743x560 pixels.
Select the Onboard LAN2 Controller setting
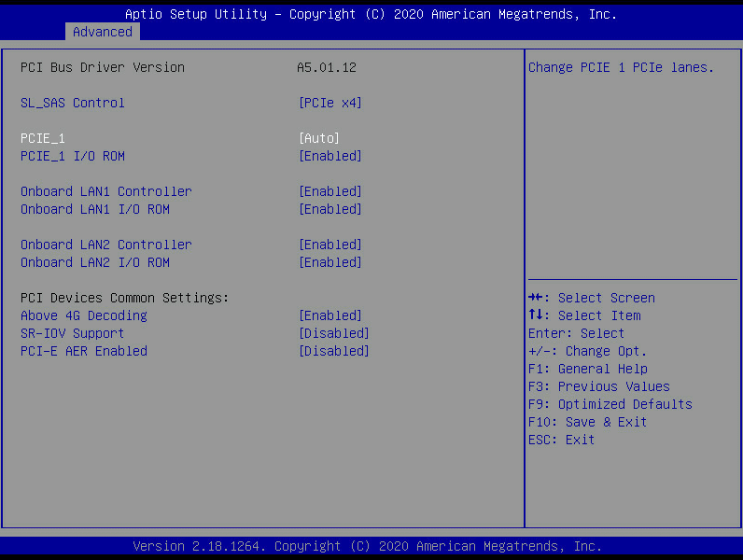coord(106,245)
